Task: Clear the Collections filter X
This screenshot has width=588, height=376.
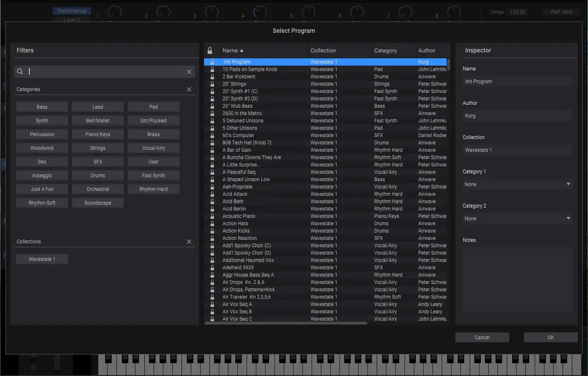Action: click(189, 242)
